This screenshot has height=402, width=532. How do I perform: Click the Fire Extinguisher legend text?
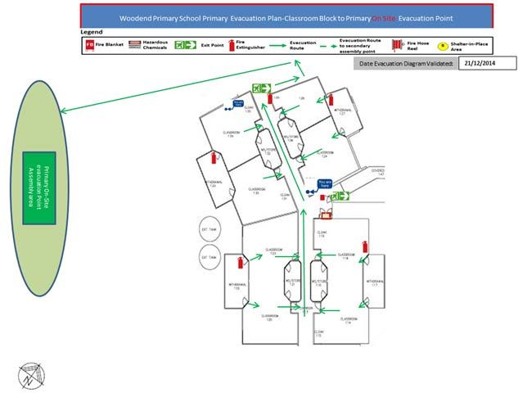250,45
